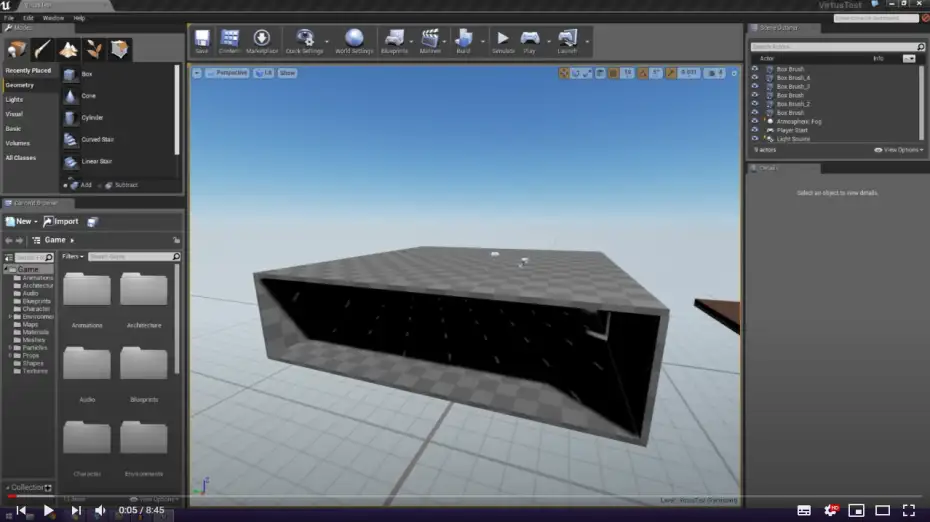Viewport: 930px width, 522px height.
Task: Click the Scene Outliner search magnifier icon
Action: 921,46
